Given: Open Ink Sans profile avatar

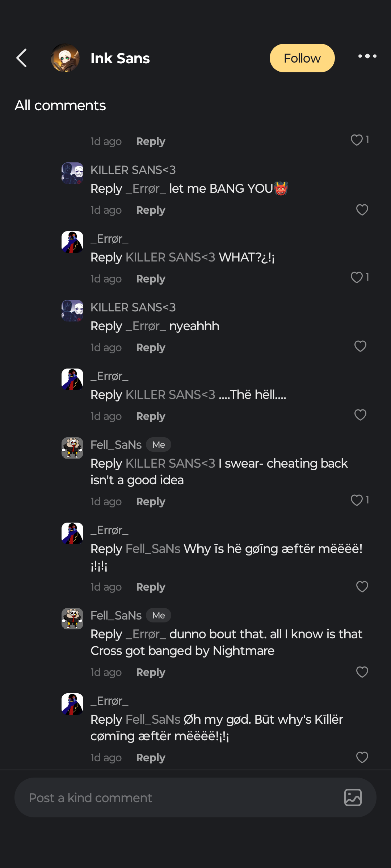Looking at the screenshot, I should point(65,58).
